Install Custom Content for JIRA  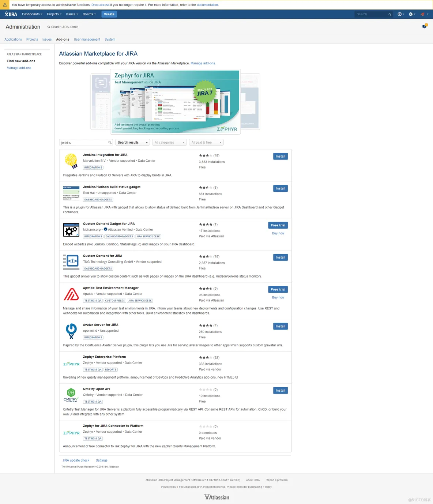[x=280, y=257]
